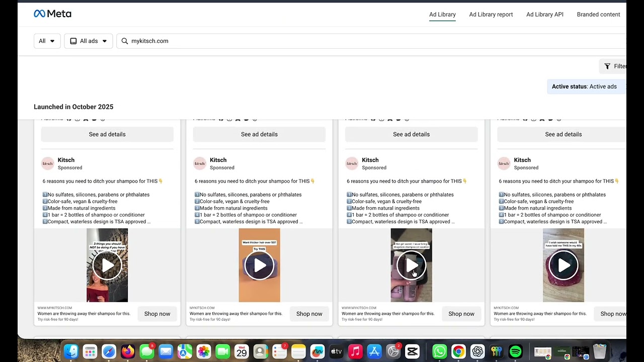This screenshot has height=362, width=644.
Task: Open Launchpad in the dock
Action: [x=90, y=351]
